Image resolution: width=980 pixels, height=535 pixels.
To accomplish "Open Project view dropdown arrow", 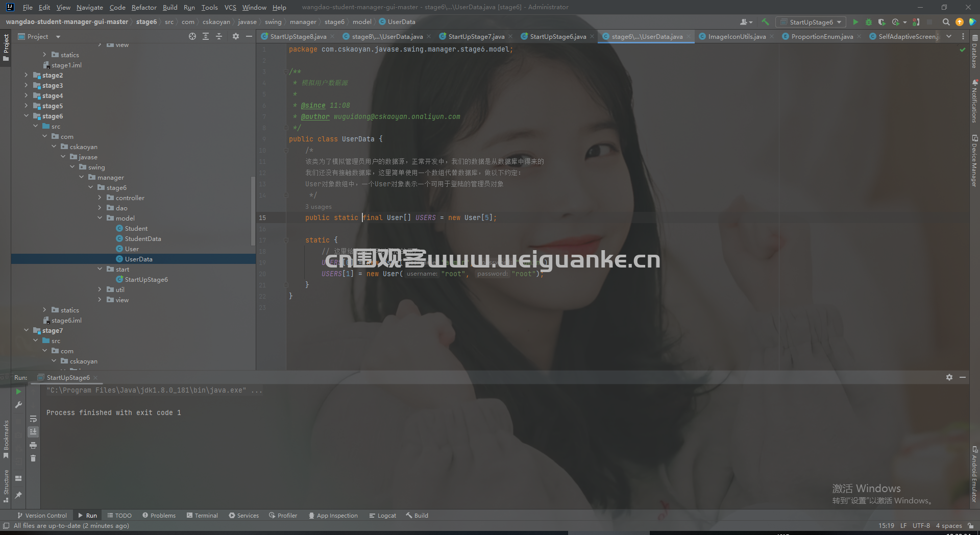I will point(58,37).
